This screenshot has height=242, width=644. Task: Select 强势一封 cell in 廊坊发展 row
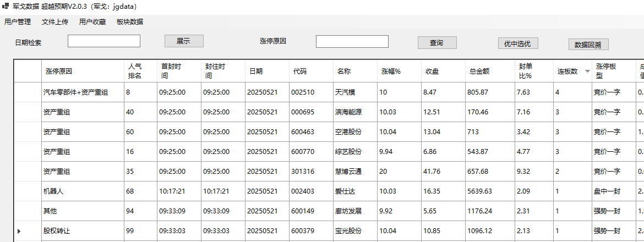(x=613, y=211)
